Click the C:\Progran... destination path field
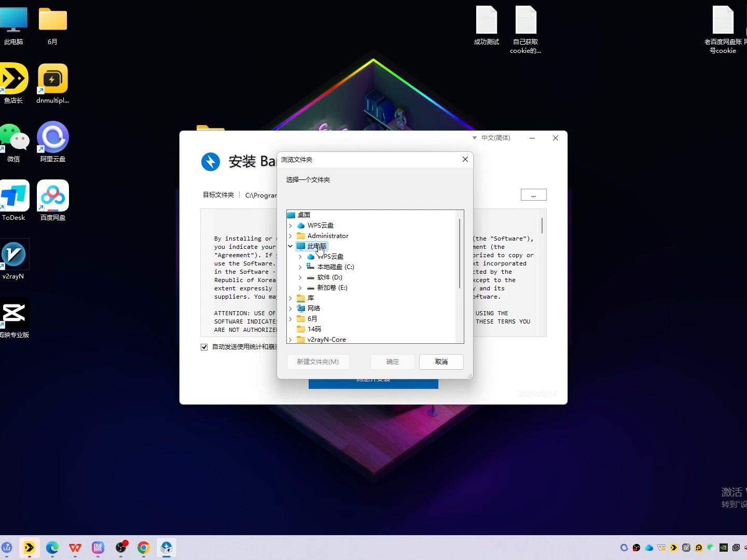The height and width of the screenshot is (560, 747). point(261,195)
